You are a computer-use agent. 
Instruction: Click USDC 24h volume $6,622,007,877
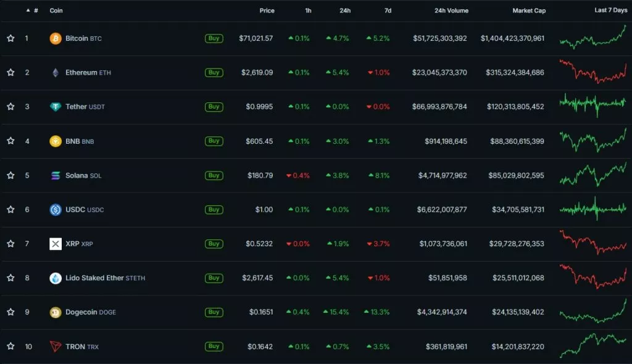442,210
